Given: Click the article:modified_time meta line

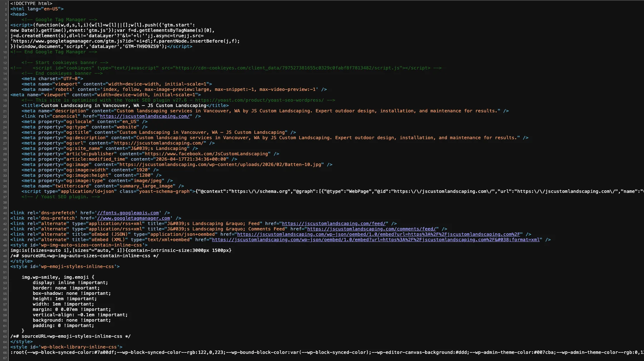Looking at the screenshot, I should [129, 159].
